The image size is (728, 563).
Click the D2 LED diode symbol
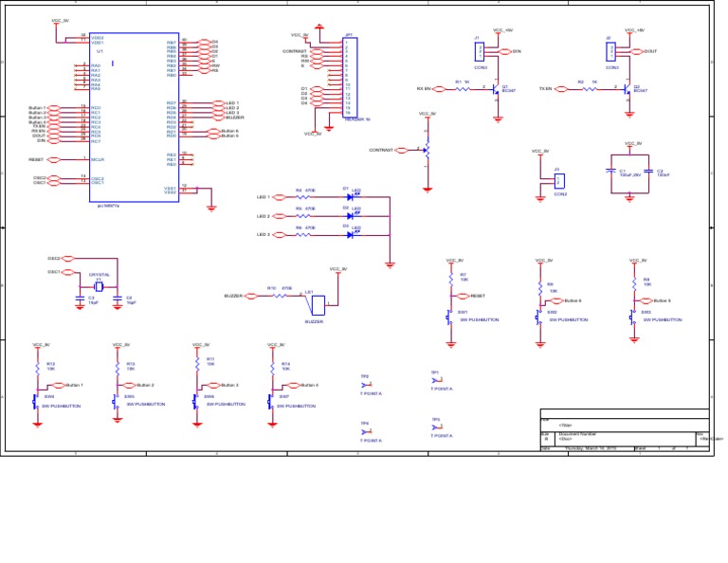352,216
